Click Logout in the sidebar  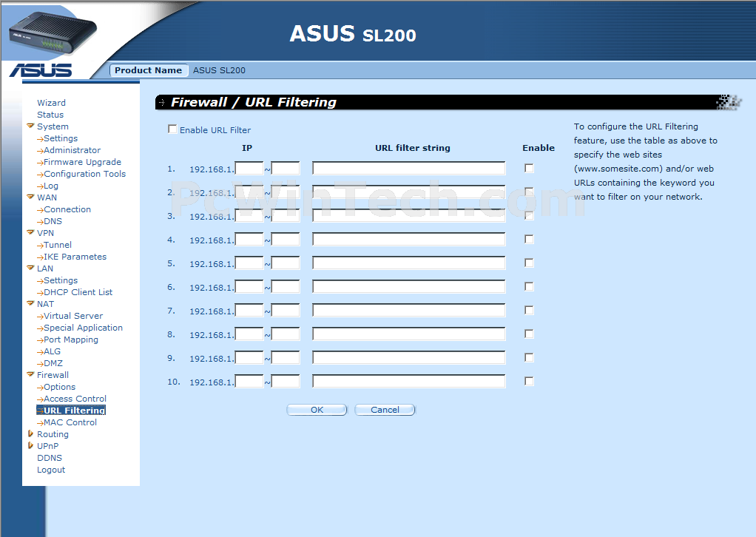(51, 470)
